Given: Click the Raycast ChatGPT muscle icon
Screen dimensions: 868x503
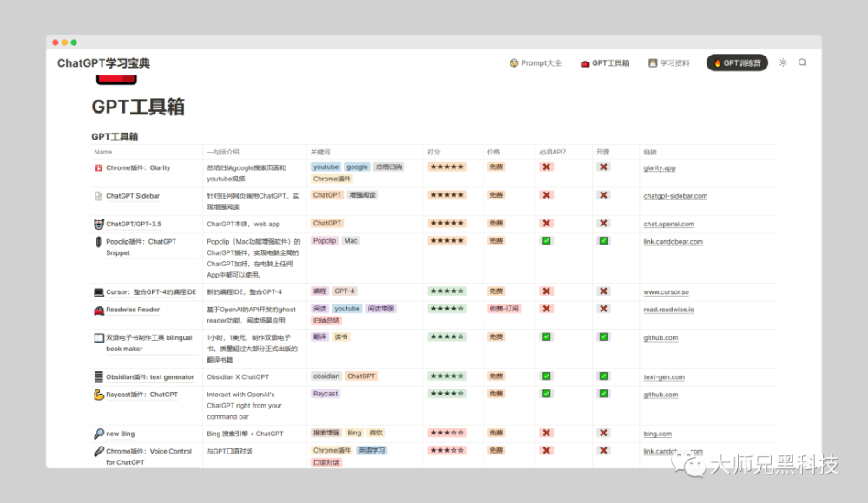Looking at the screenshot, I should coord(99,395).
